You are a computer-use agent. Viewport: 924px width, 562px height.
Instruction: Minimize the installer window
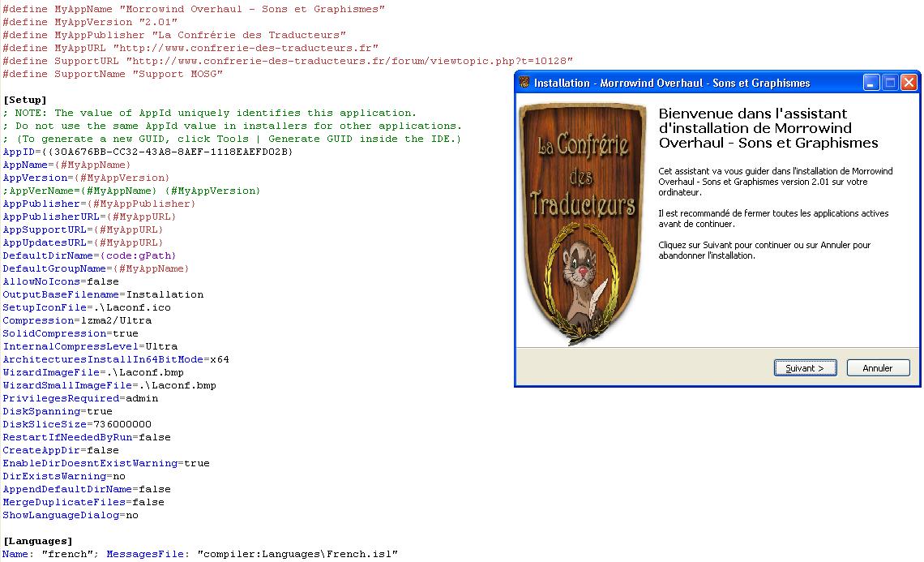pyautogui.click(x=871, y=83)
